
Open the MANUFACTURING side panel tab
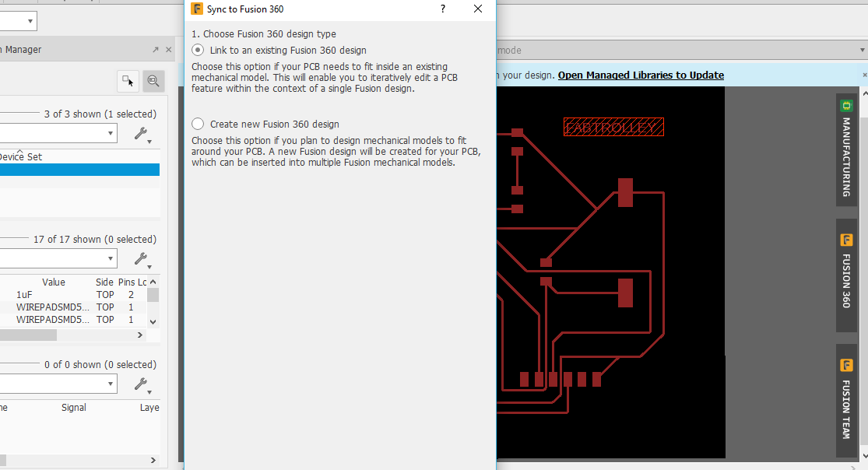point(846,150)
